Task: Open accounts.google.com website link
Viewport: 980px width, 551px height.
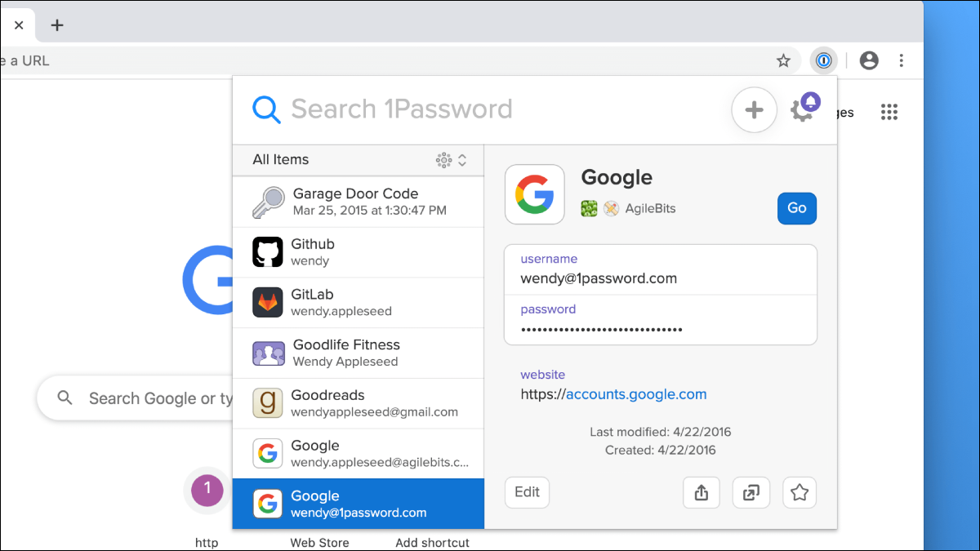Action: [x=636, y=394]
